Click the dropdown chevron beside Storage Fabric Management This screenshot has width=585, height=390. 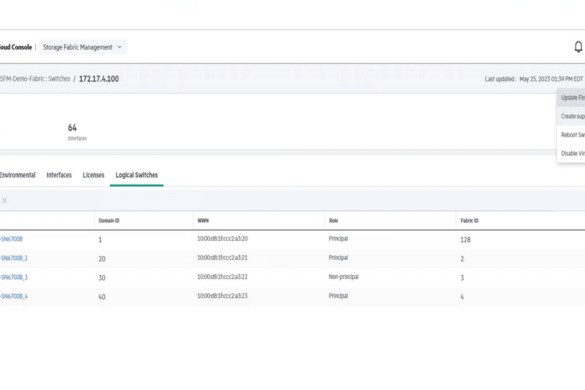pos(119,47)
